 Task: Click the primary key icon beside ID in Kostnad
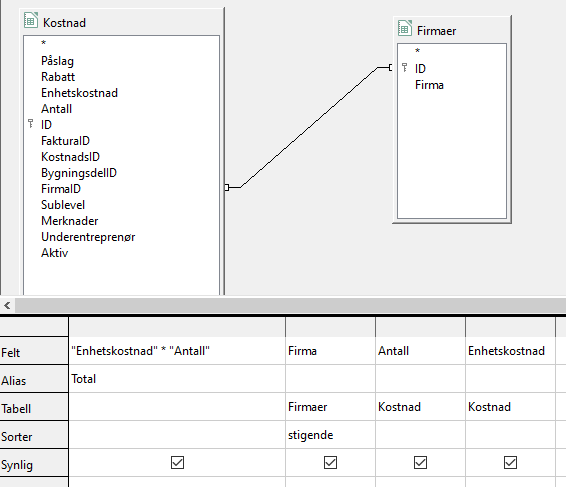[31, 124]
